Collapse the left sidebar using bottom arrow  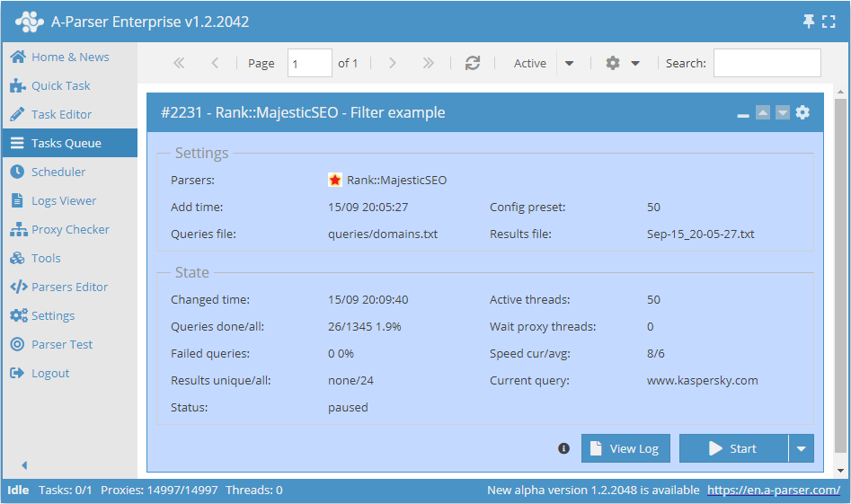coord(24,465)
